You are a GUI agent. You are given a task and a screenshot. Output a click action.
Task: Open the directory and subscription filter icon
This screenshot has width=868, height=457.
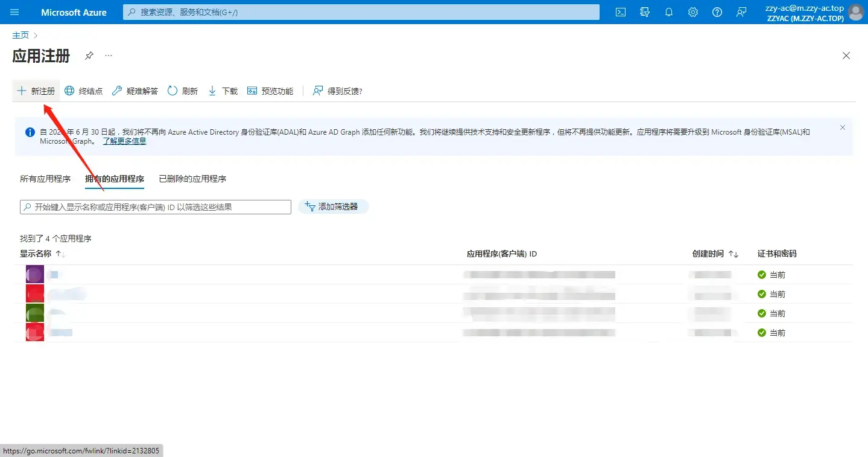645,12
